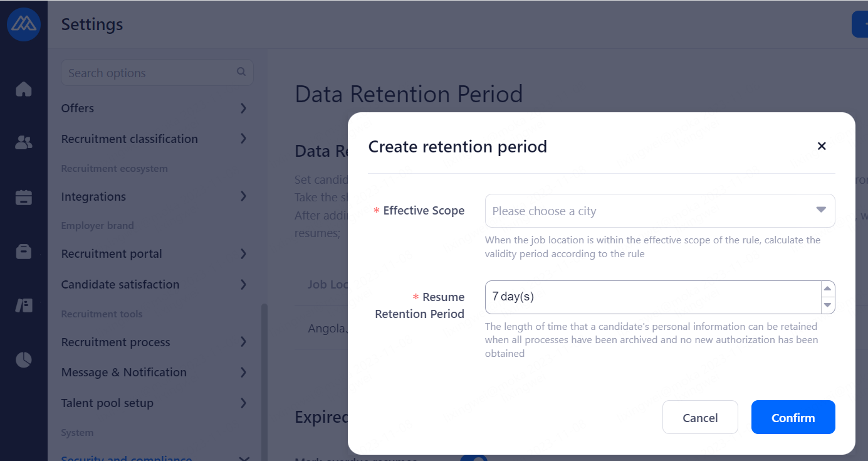Click the briefcase jobs icon
The width and height of the screenshot is (868, 461).
[x=23, y=252]
